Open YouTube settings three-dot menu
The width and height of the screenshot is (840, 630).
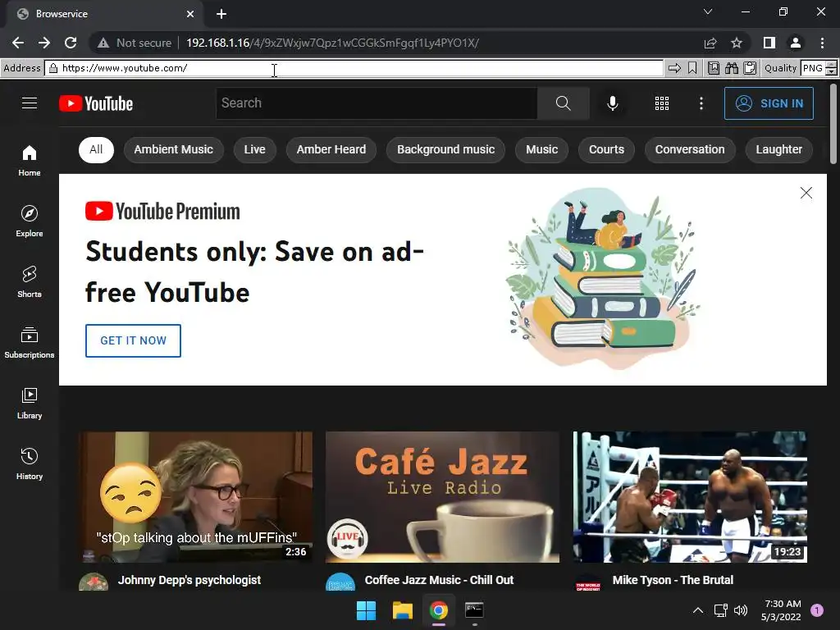coord(701,103)
